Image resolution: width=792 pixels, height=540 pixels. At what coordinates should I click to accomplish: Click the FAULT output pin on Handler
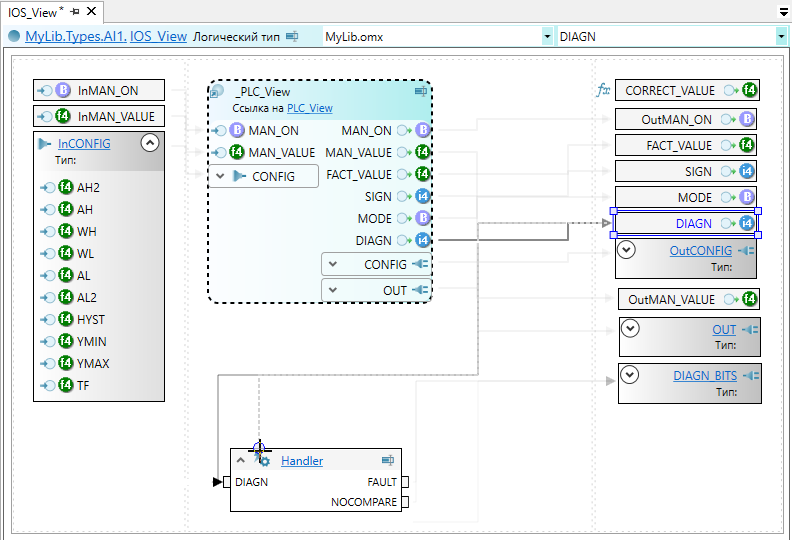[405, 482]
